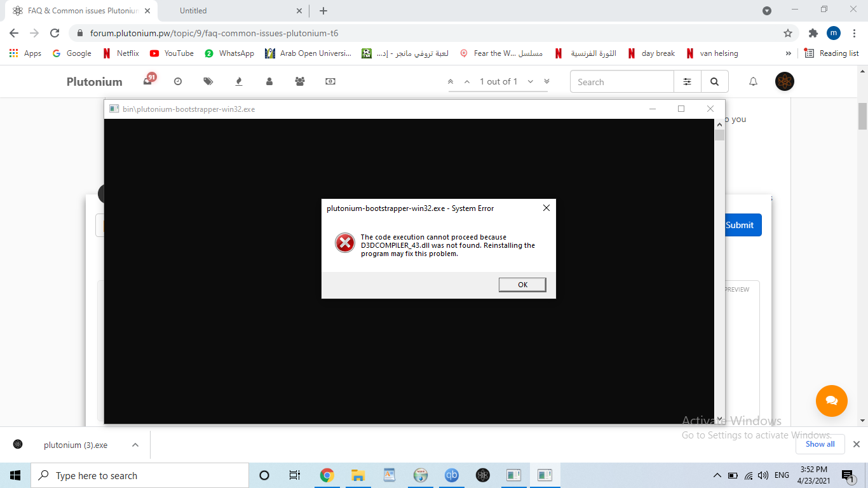Viewport: 868px width, 488px height.
Task: Open File Explorer from the taskbar
Action: point(358,475)
